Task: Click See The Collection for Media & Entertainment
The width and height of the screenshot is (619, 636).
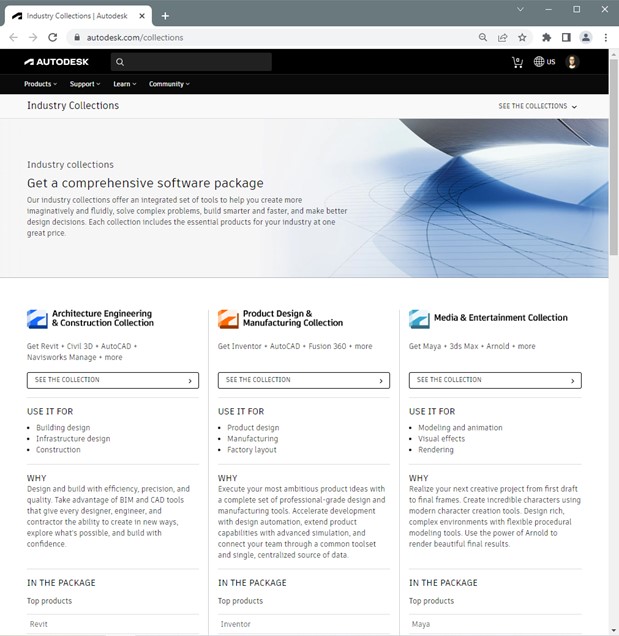Action: tap(495, 380)
